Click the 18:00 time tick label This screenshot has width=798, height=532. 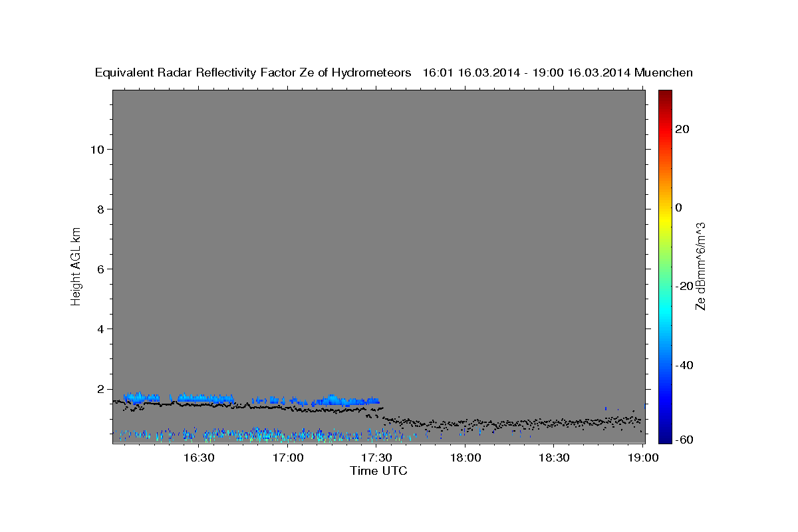click(x=465, y=458)
